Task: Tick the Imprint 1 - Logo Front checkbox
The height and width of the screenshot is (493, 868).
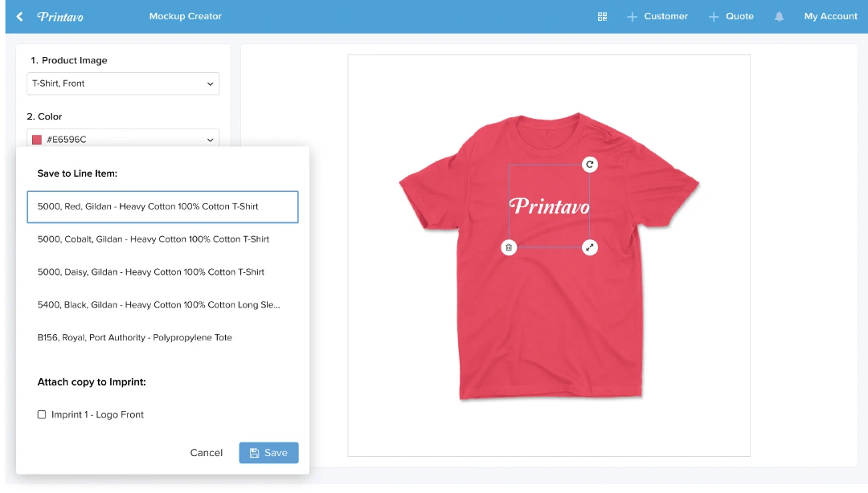Action: coord(42,414)
